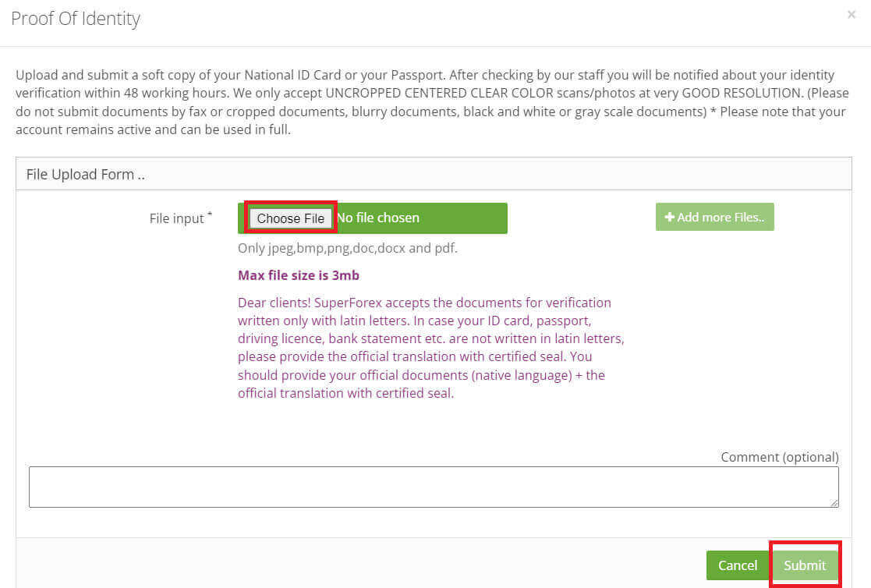Screen dimensions: 871x588
Task: Click the allowed file types hint text
Action: click(x=348, y=249)
